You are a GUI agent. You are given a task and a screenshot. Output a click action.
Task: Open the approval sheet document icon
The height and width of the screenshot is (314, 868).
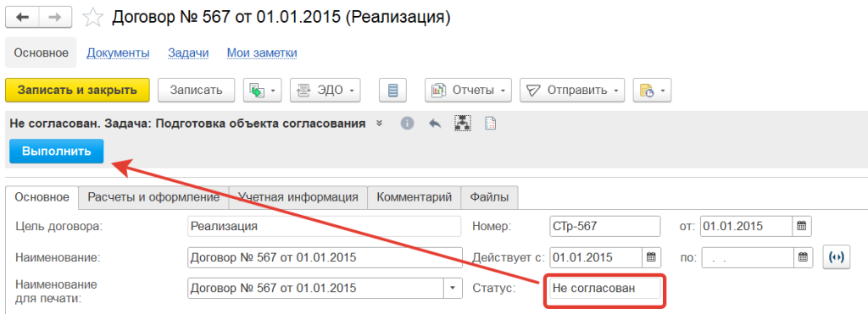coord(490,124)
